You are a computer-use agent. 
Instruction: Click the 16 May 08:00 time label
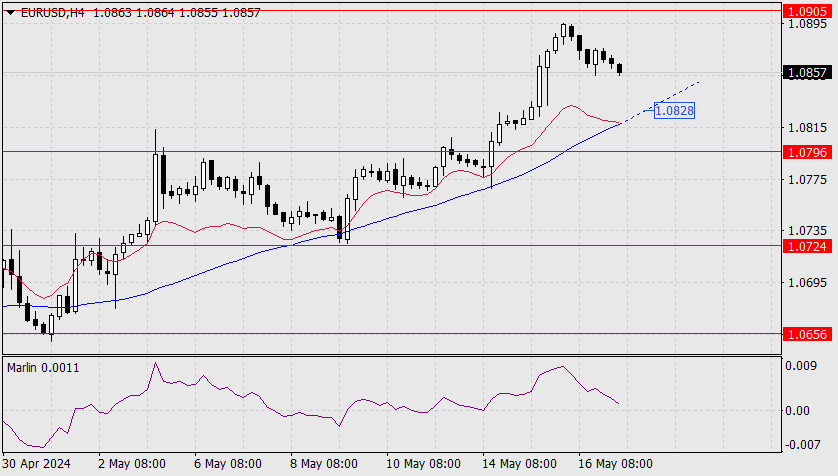tap(615, 464)
